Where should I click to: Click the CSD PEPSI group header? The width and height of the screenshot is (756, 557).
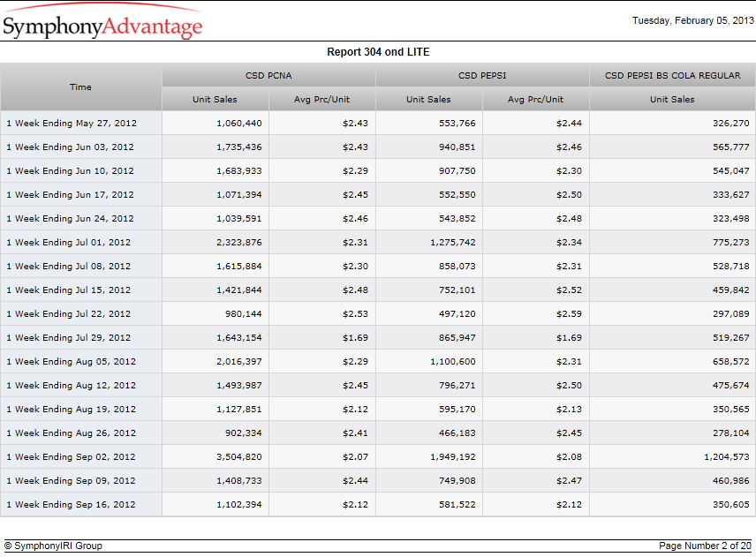(x=482, y=76)
